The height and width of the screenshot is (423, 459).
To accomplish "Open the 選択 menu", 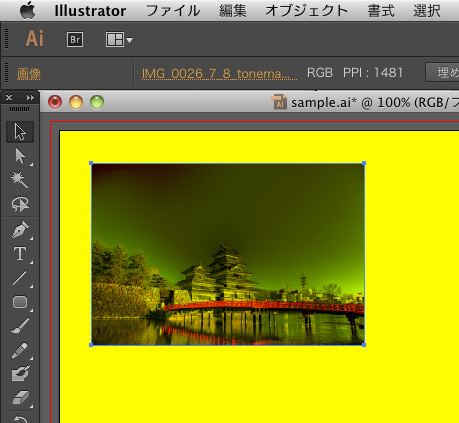I will [x=427, y=11].
